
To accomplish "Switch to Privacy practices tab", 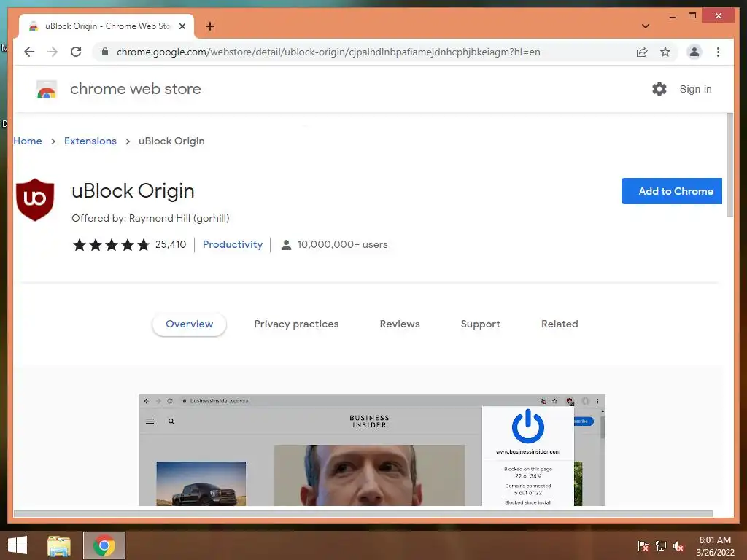I will 296,324.
